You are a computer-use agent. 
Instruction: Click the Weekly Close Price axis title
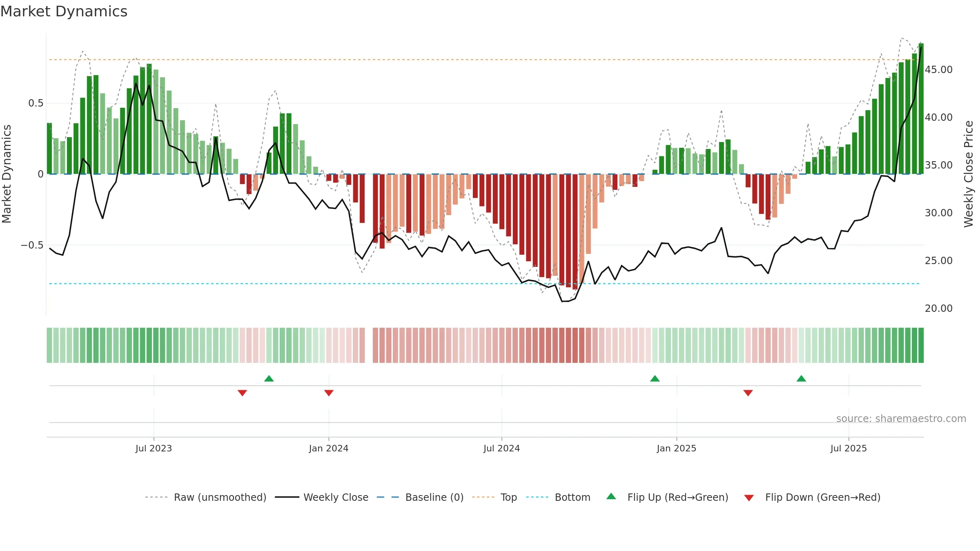point(969,174)
